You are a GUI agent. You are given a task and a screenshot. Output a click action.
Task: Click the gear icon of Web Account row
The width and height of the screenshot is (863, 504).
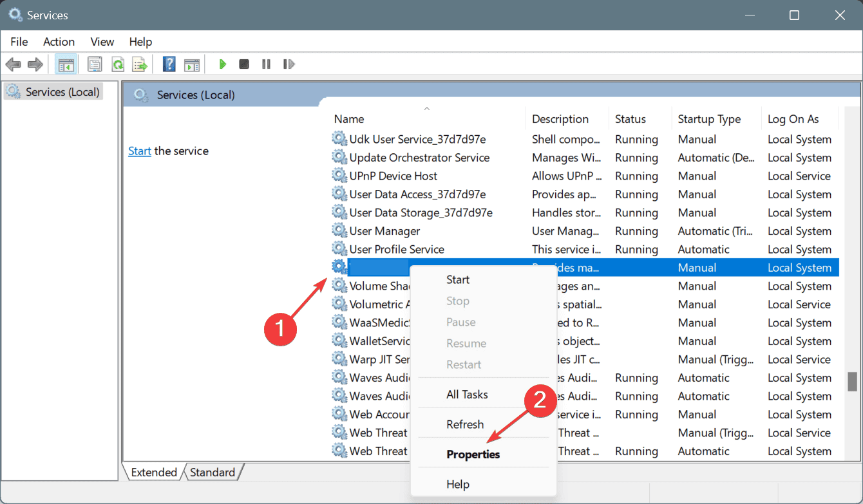pos(339,415)
